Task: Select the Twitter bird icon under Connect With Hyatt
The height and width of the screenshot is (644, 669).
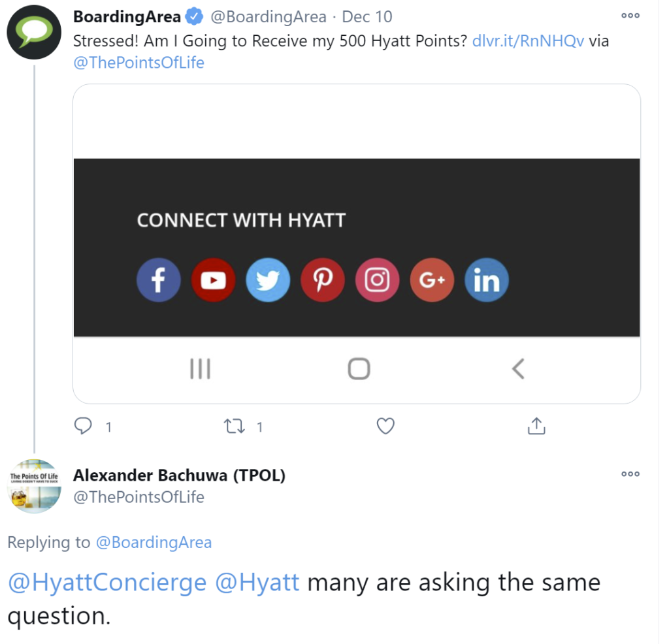Action: click(268, 280)
